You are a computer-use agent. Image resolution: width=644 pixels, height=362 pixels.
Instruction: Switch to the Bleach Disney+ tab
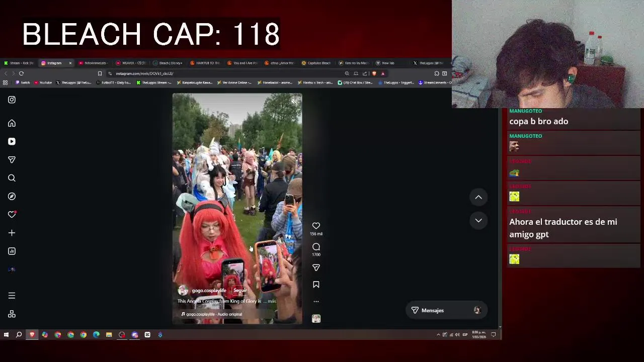click(x=168, y=63)
